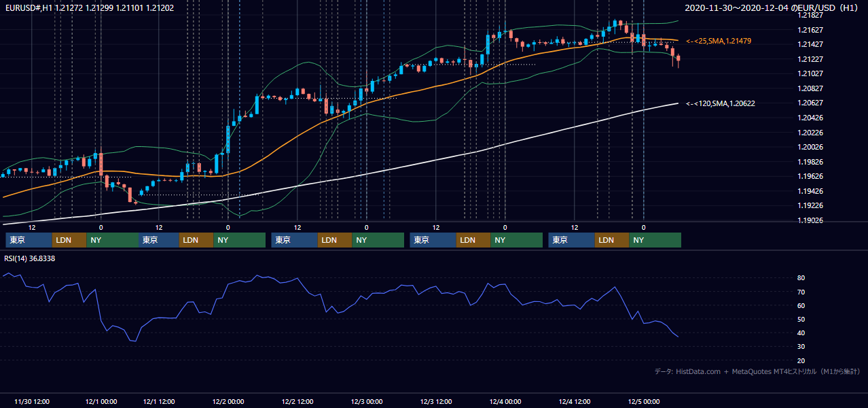Click price axis label 1.21227
The height and width of the screenshot is (408, 868).
coord(810,59)
